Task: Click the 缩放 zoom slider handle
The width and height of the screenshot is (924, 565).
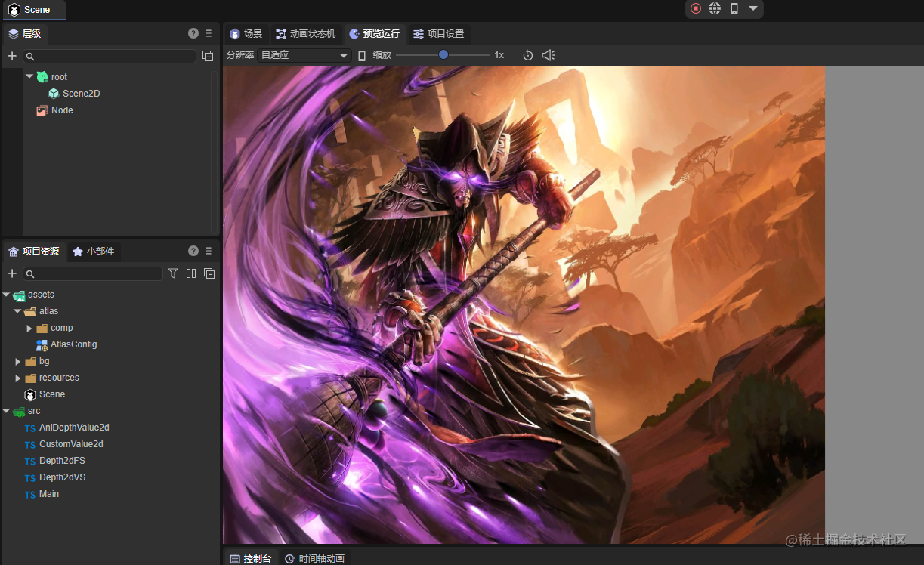Action: pyautogui.click(x=443, y=54)
